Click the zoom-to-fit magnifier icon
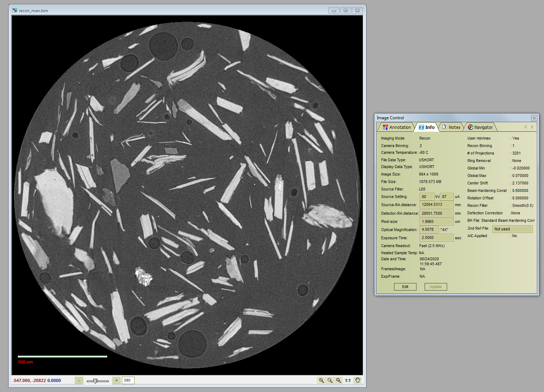The image size is (544, 392). coord(338,380)
